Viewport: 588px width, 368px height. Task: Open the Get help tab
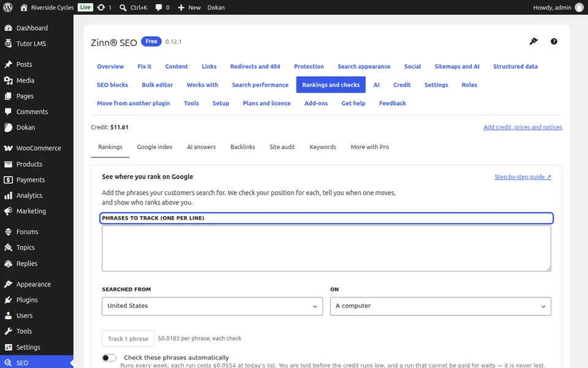(x=353, y=103)
